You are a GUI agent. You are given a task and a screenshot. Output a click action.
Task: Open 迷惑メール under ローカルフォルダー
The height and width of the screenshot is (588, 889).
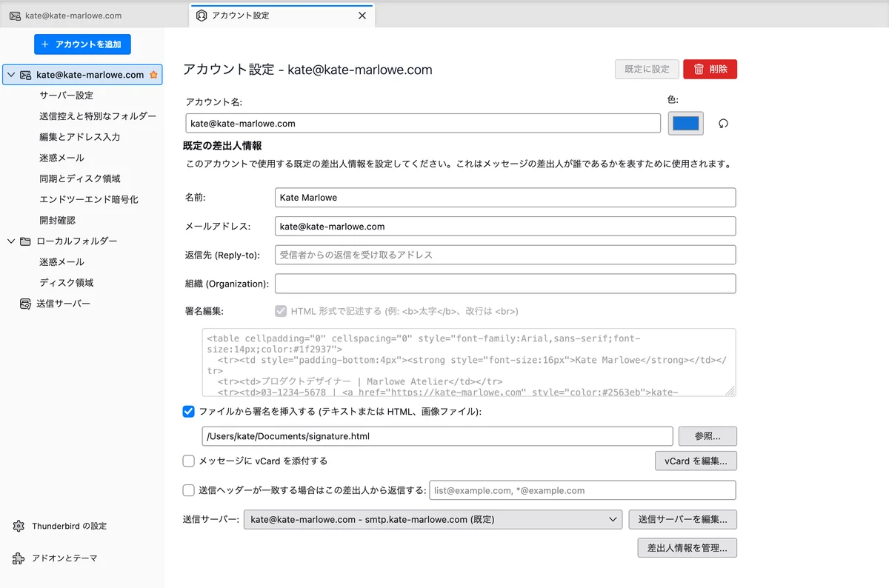tap(61, 262)
